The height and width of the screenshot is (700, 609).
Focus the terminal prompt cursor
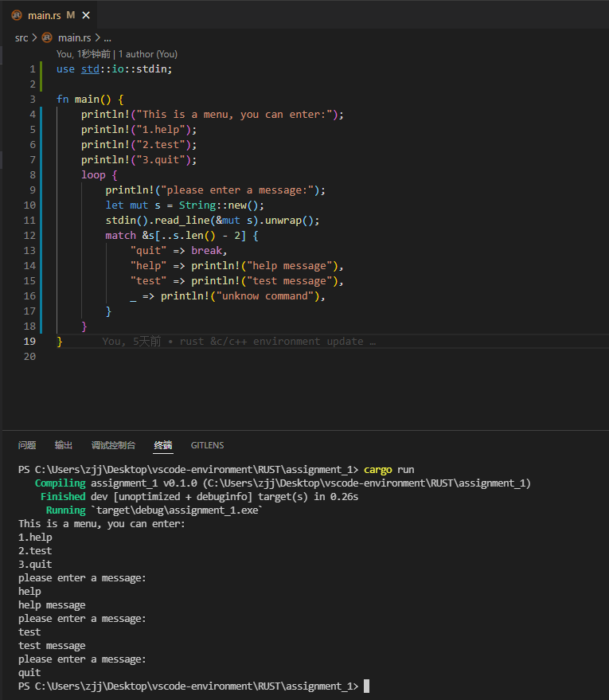(x=367, y=686)
